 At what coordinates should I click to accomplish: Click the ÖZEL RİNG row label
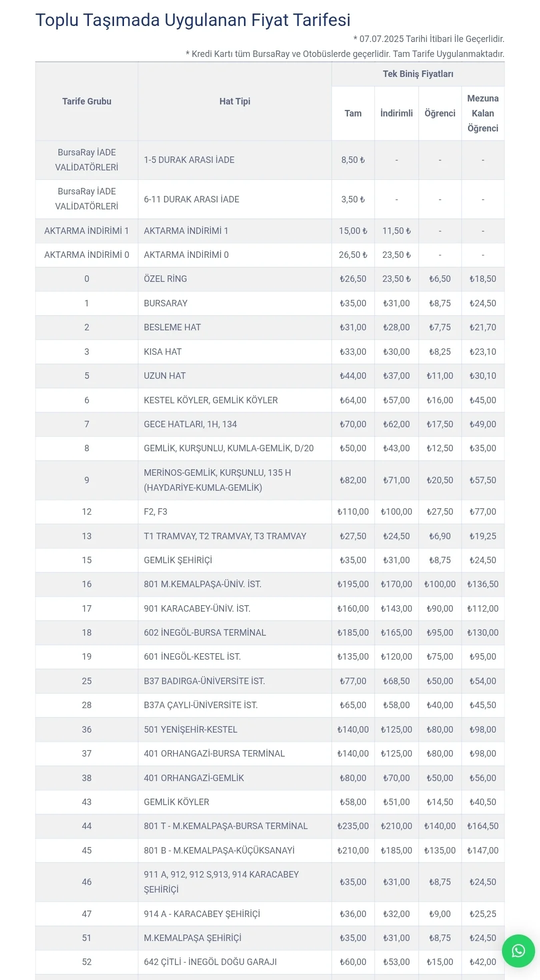point(165,279)
